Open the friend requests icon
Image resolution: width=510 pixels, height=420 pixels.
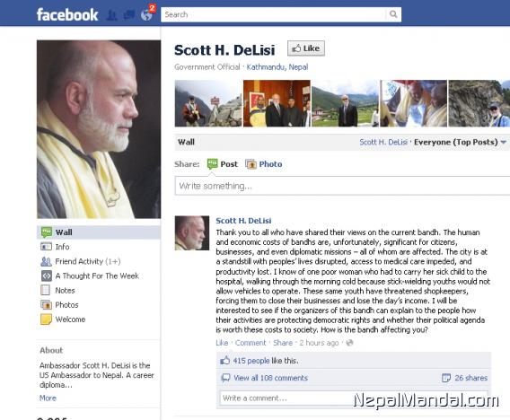pyautogui.click(x=111, y=15)
